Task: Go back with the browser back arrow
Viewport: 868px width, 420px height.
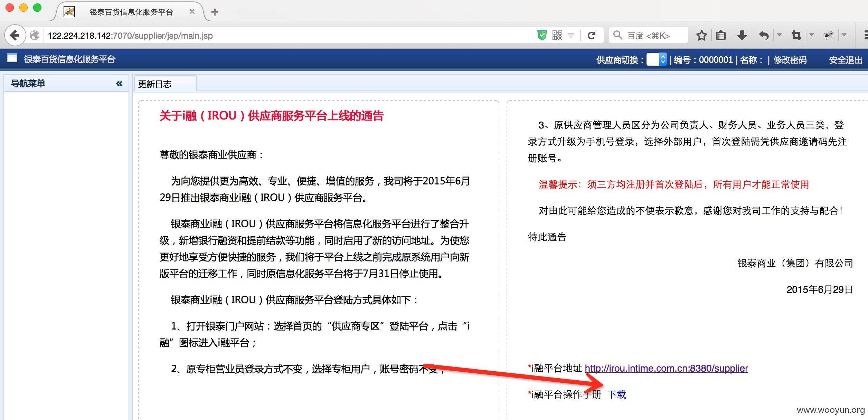Action: click(15, 35)
